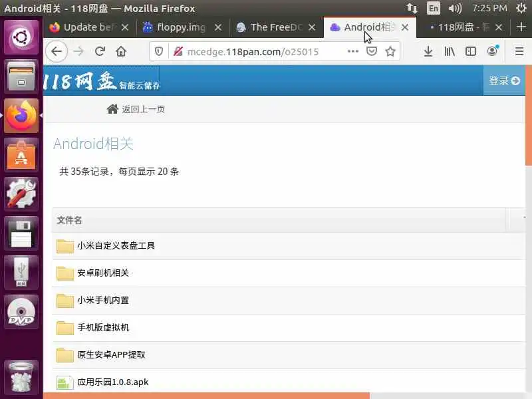The image size is (532, 399).
Task: Switch to The FreeDOS tab
Action: tap(276, 27)
